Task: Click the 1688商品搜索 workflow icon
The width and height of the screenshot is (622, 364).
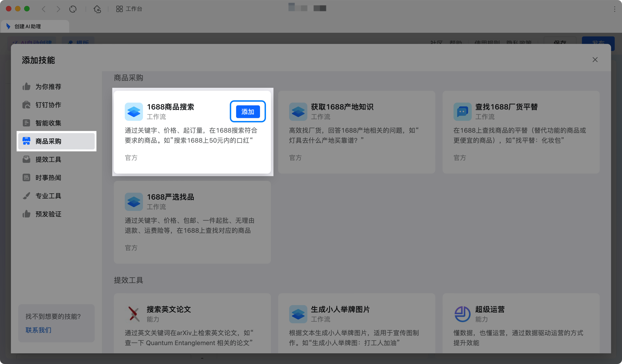Action: (x=134, y=112)
